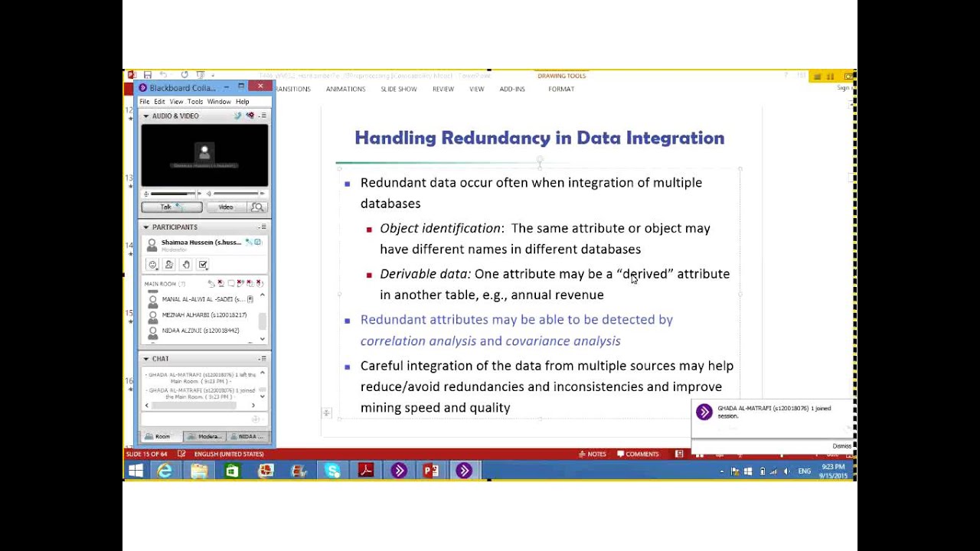Switch to PowerPoint taskbar icon
980x551 pixels.
[431, 471]
